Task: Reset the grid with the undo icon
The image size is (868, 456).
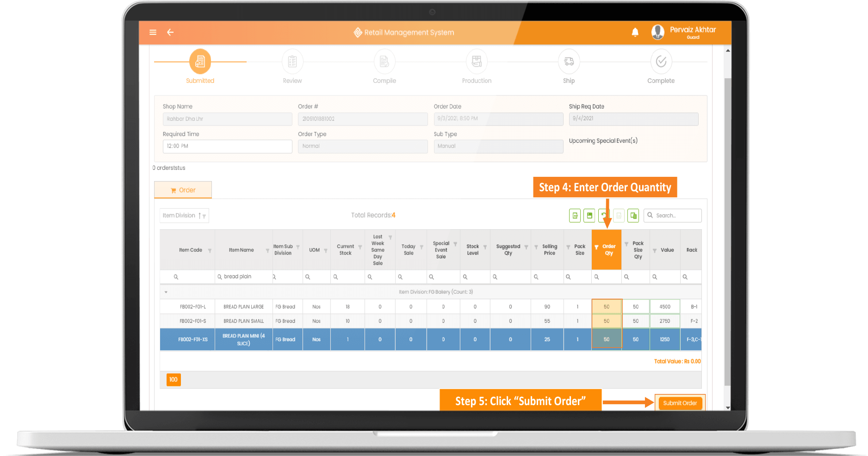Action: 604,215
